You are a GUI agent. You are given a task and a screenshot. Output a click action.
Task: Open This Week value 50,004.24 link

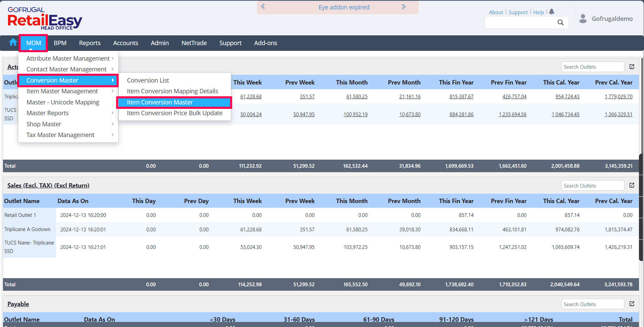251,114
